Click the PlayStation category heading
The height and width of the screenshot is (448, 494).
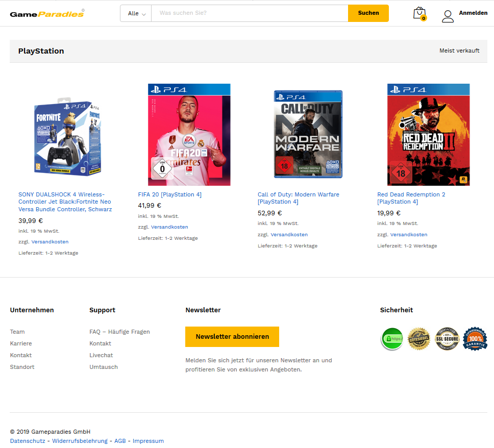[41, 51]
